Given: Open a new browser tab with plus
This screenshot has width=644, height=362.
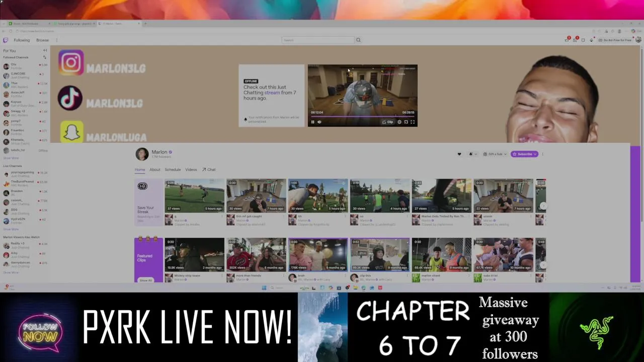Looking at the screenshot, I should tap(146, 24).
